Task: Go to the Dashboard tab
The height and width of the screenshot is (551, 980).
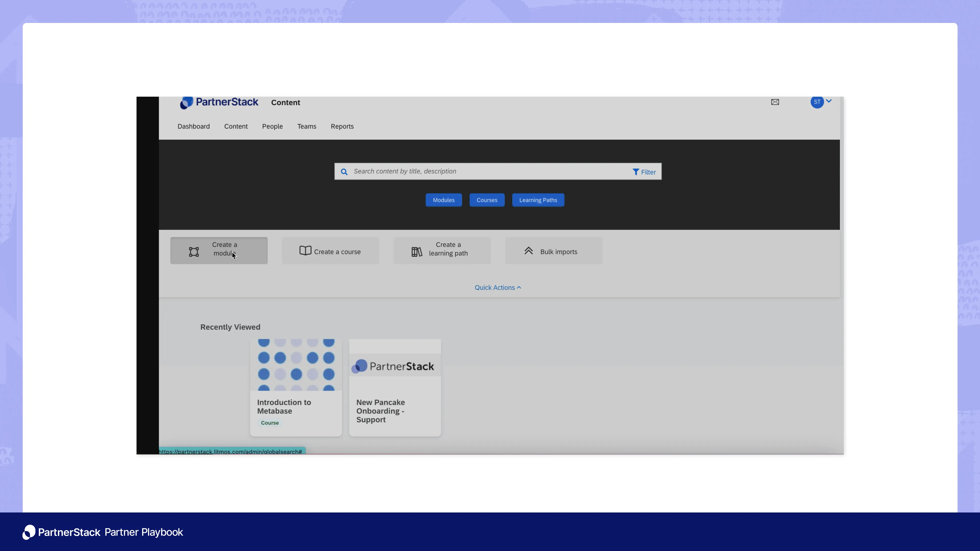Action: (193, 127)
